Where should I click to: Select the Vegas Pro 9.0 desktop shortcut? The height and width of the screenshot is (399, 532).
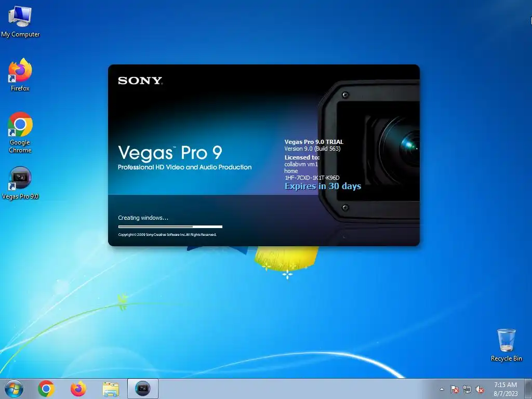20,183
